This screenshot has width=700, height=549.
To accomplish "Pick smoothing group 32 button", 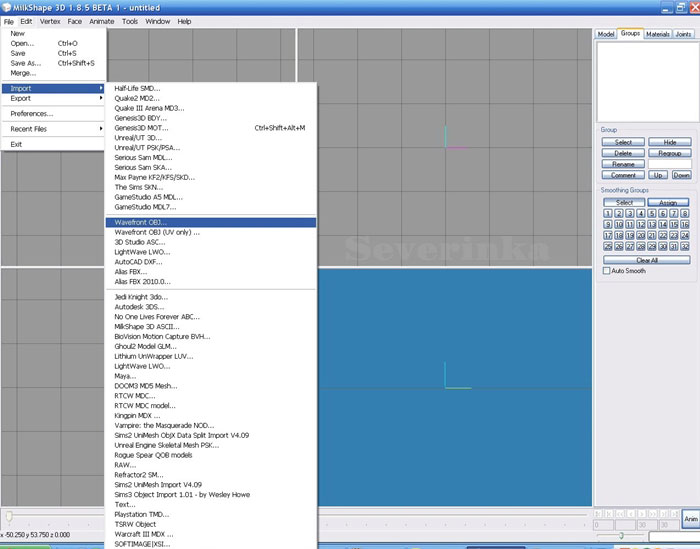I will coord(685,246).
